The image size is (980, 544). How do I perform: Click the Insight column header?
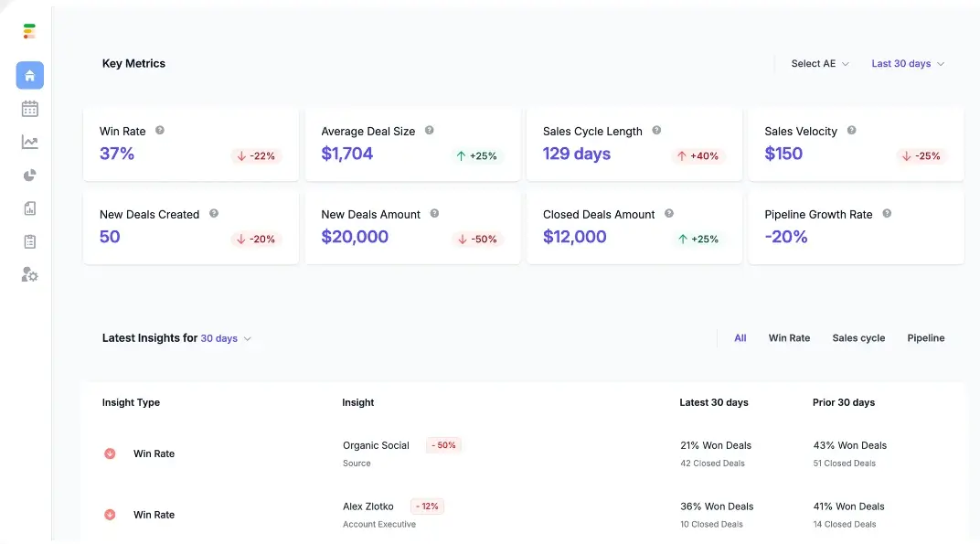tap(357, 402)
